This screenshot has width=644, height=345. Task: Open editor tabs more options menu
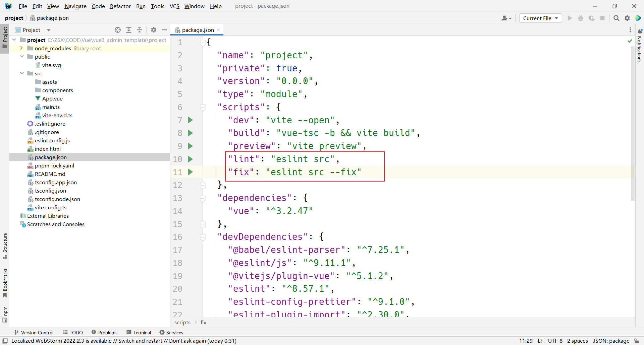point(630,30)
